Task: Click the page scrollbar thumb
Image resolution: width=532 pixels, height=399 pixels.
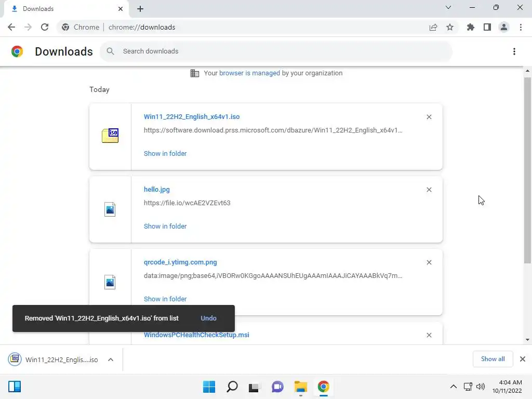Action: point(527,170)
